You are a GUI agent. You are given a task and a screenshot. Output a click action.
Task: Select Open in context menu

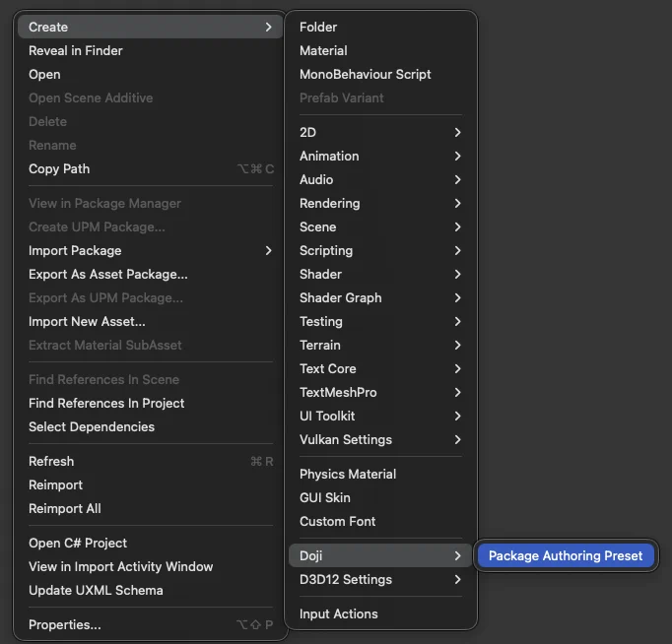coord(150,74)
